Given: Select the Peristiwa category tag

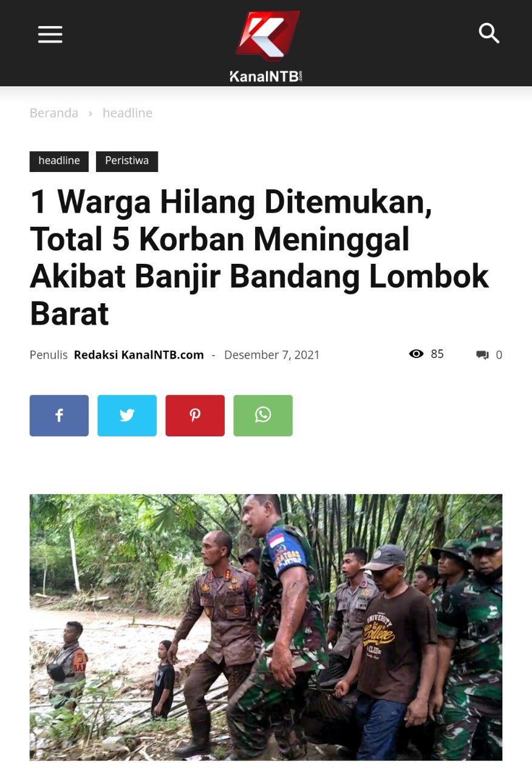Looking at the screenshot, I should click(127, 161).
